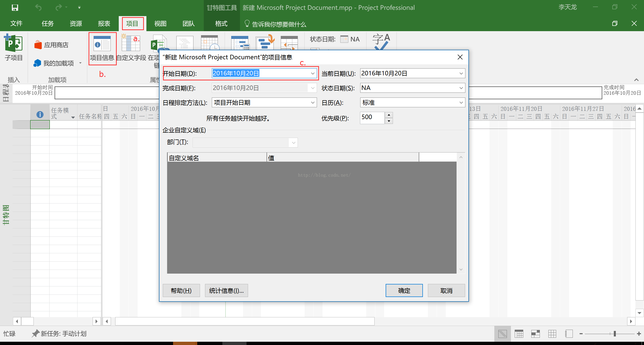Open the Start date (开始日期) date picker dropdown
The width and height of the screenshot is (644, 345).
[313, 73]
